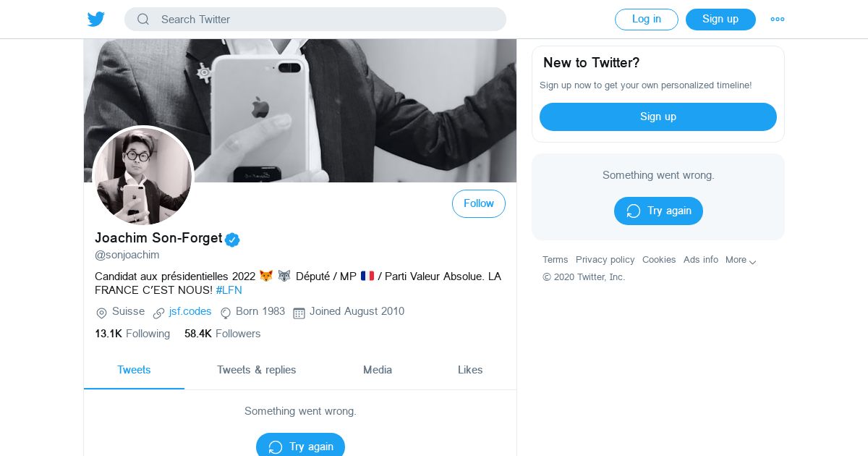
Task: Click the calendar icon beside Joined August 2010
Action: (x=299, y=313)
